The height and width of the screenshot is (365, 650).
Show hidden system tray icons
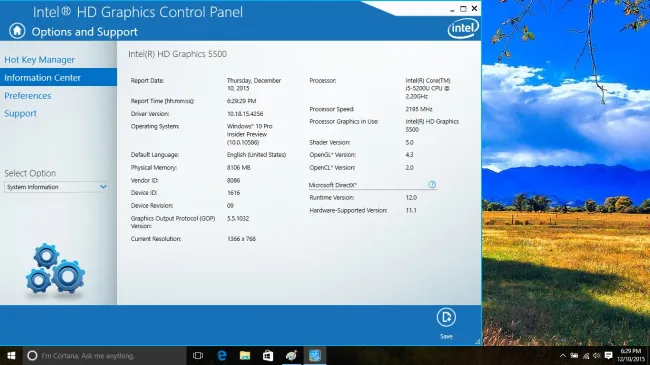click(x=563, y=355)
